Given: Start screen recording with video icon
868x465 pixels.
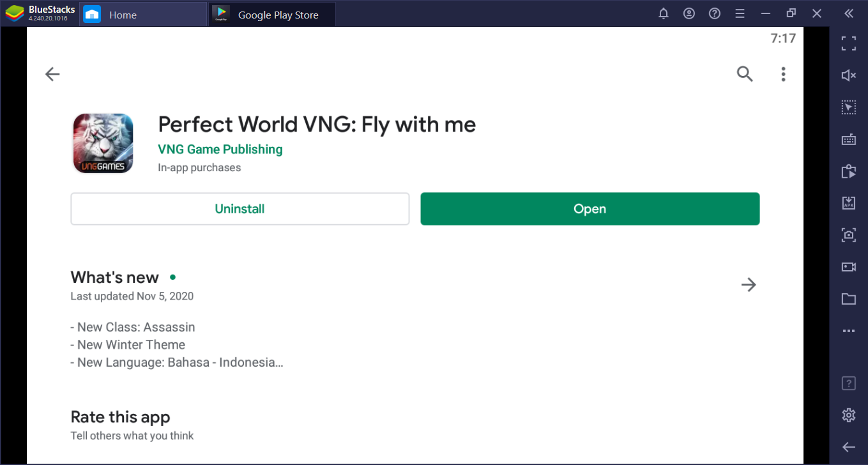Looking at the screenshot, I should pos(848,267).
